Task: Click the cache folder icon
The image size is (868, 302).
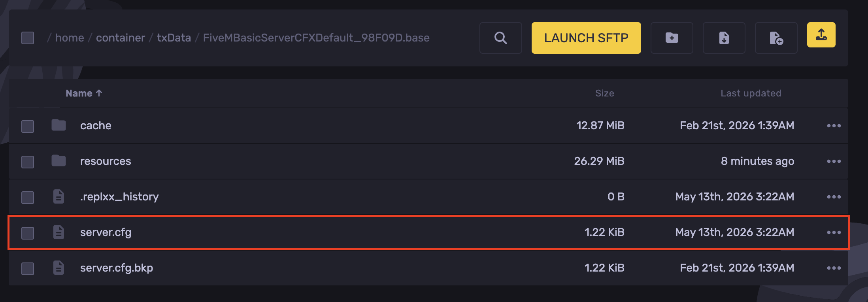Action: point(58,125)
